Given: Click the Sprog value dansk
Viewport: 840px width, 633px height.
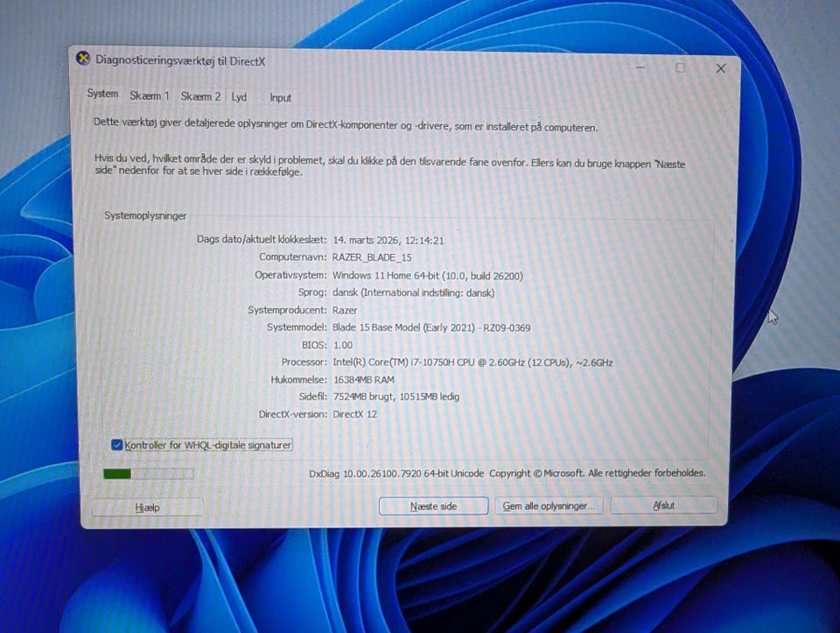Looking at the screenshot, I should [413, 292].
